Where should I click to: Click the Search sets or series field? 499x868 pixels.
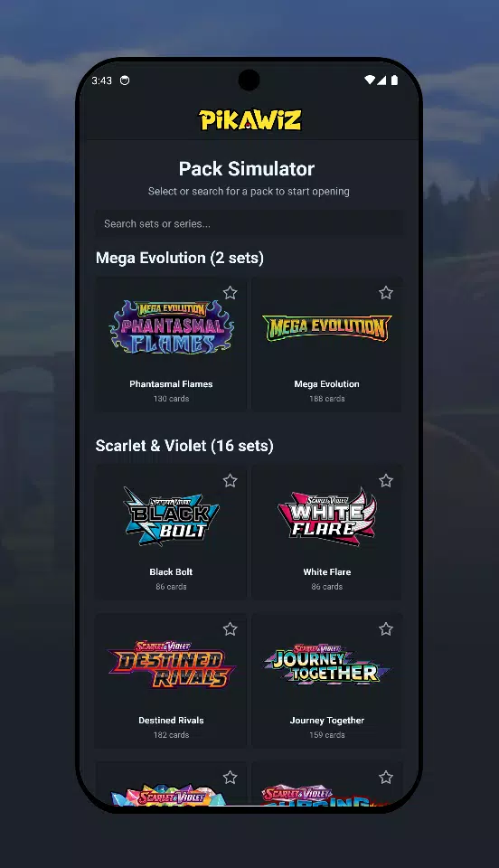click(249, 223)
